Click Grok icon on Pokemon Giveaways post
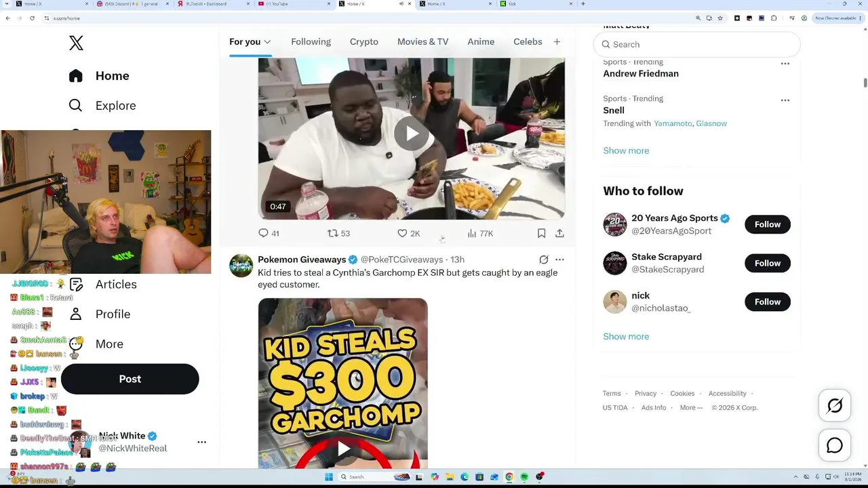Image resolution: width=868 pixels, height=488 pixels. pos(543,260)
